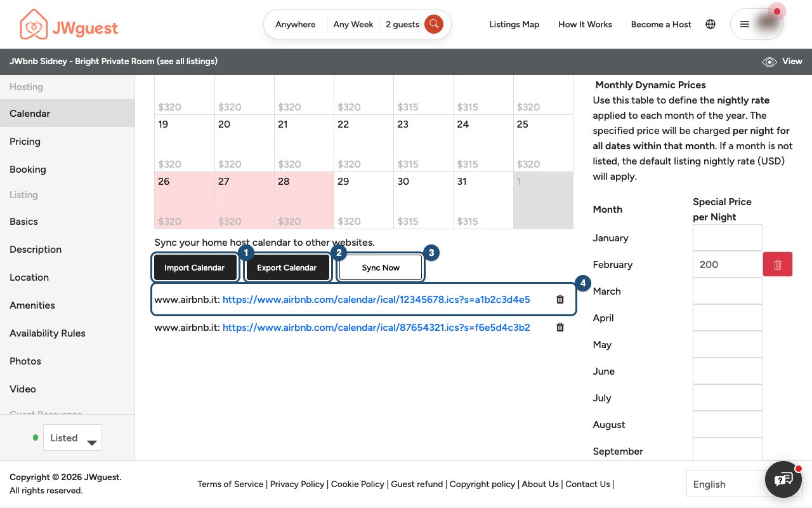This screenshot has width=812, height=508.
Task: Open the airbnb 87654321.ics calendar URL
Action: point(376,328)
